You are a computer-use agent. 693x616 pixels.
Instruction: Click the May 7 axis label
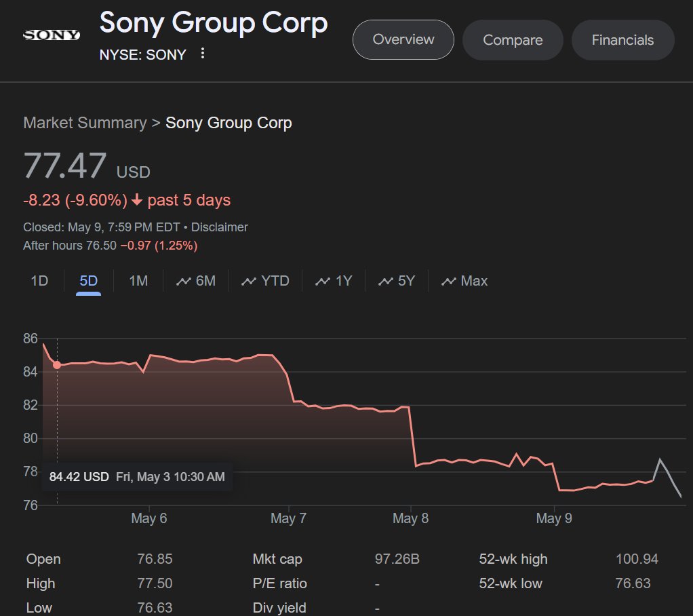[289, 518]
